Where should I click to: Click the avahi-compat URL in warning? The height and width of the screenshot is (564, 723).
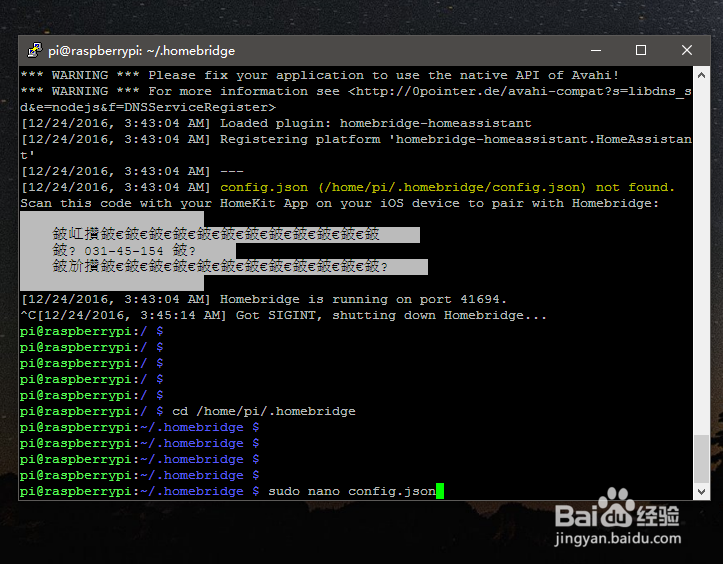356,99
